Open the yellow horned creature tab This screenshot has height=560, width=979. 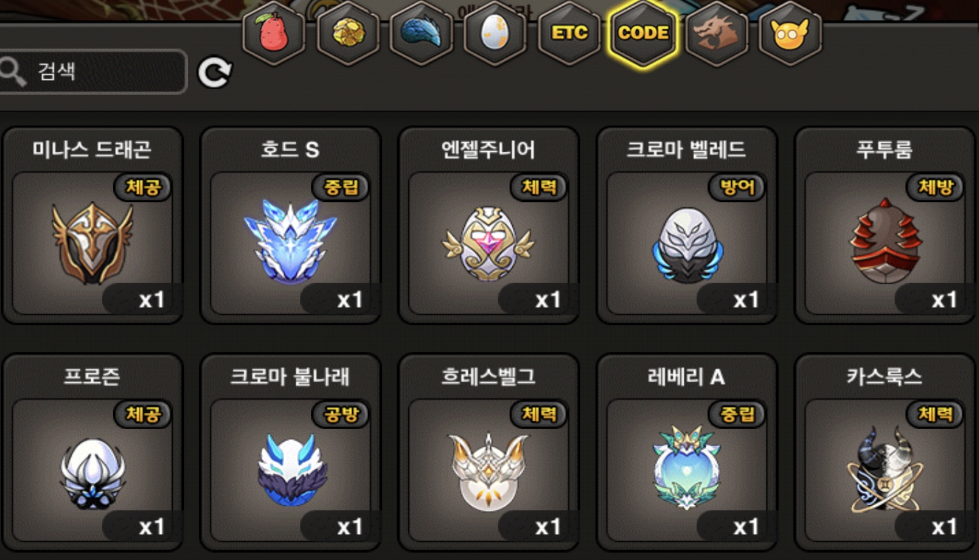coord(790,33)
